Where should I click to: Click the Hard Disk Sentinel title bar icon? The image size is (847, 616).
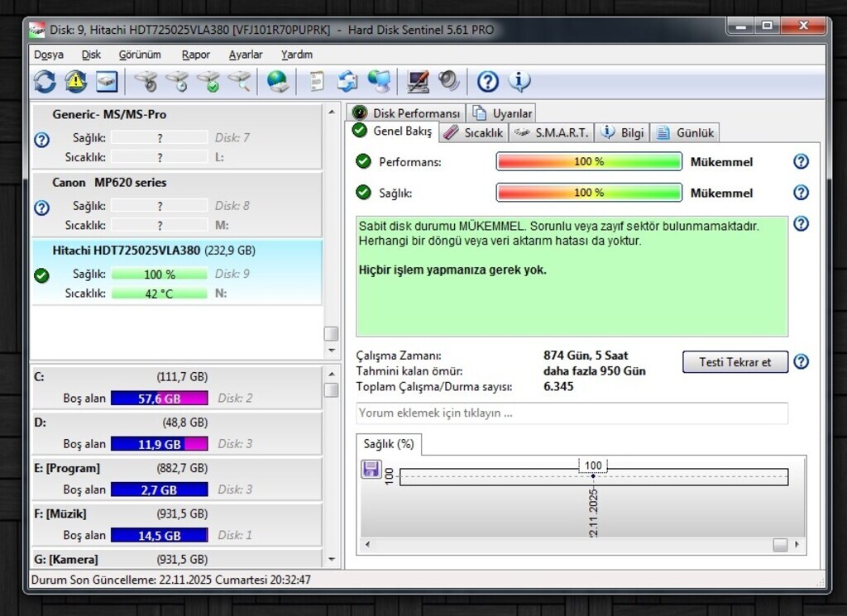[x=36, y=30]
